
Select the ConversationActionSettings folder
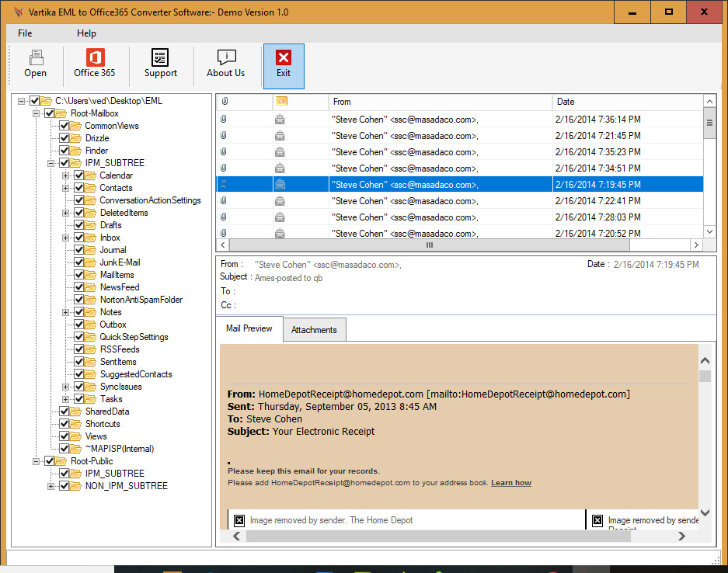[x=150, y=200]
